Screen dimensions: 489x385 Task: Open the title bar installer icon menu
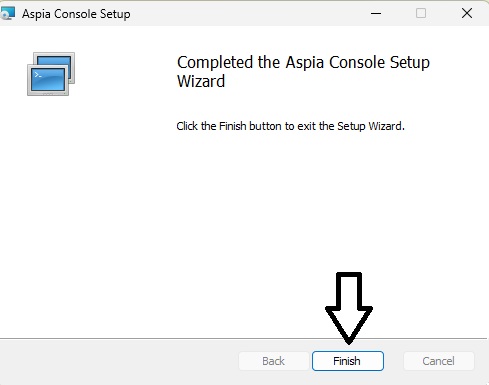pyautogui.click(x=7, y=14)
